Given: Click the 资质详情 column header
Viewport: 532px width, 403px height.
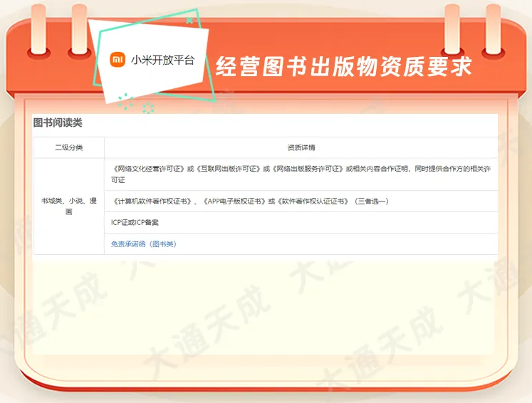Looking at the screenshot, I should (301, 147).
